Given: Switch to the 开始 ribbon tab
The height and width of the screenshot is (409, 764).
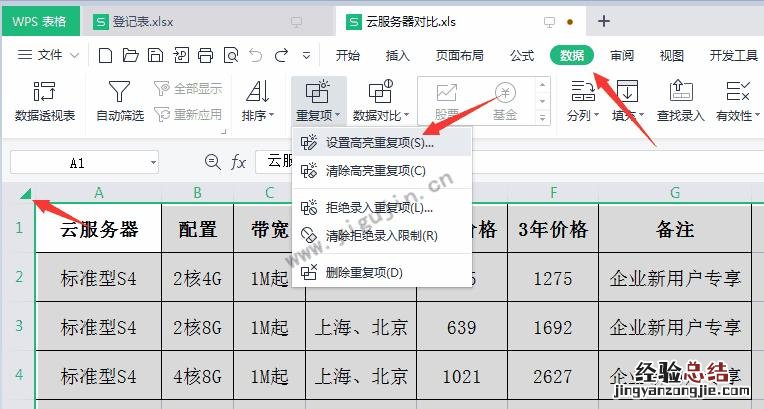Looking at the screenshot, I should pyautogui.click(x=347, y=56).
